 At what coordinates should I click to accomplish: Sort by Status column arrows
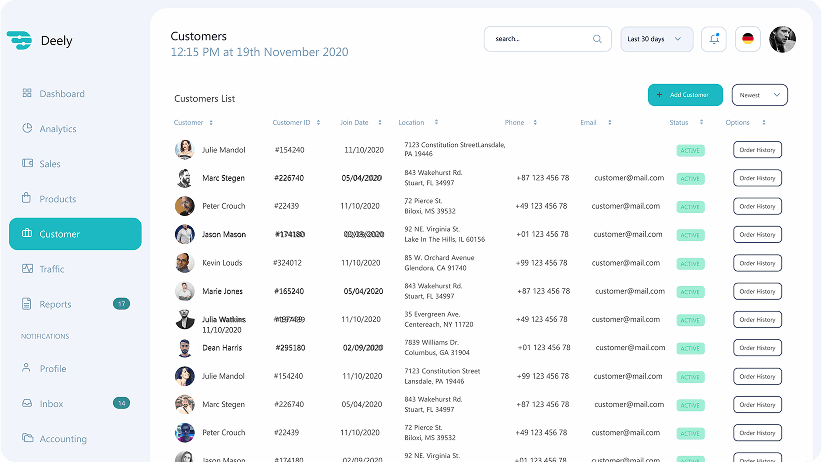coord(701,123)
